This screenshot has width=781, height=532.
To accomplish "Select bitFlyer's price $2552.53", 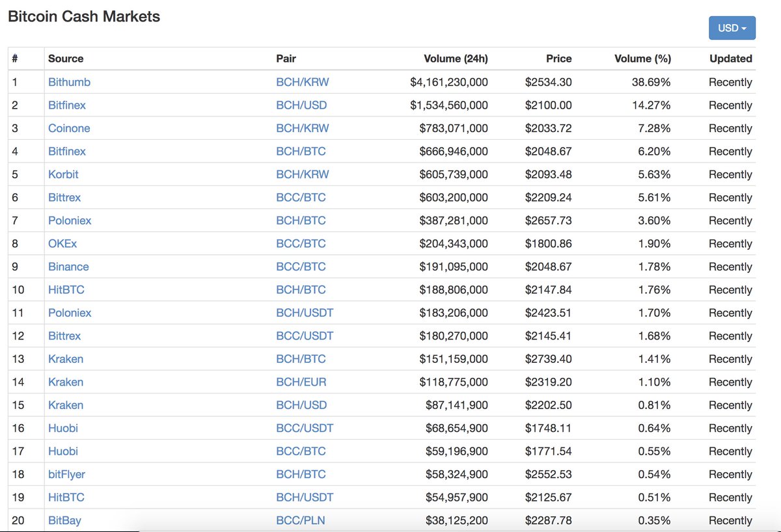I will (549, 474).
